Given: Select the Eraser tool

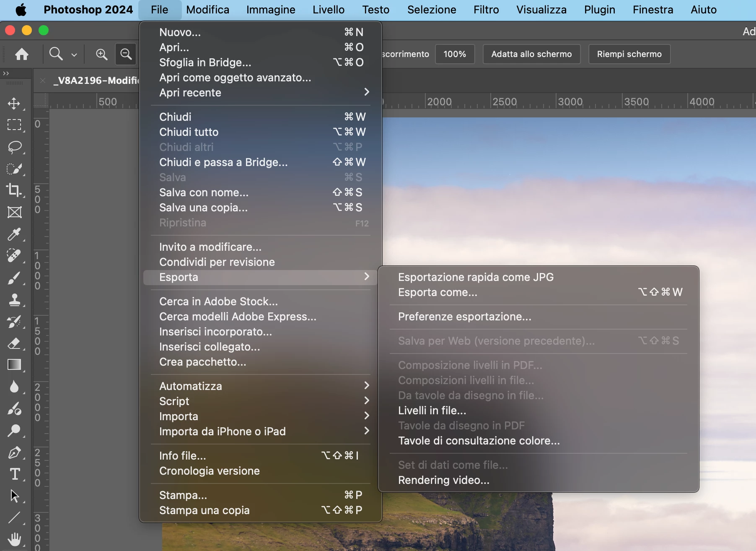Looking at the screenshot, I should (14, 343).
